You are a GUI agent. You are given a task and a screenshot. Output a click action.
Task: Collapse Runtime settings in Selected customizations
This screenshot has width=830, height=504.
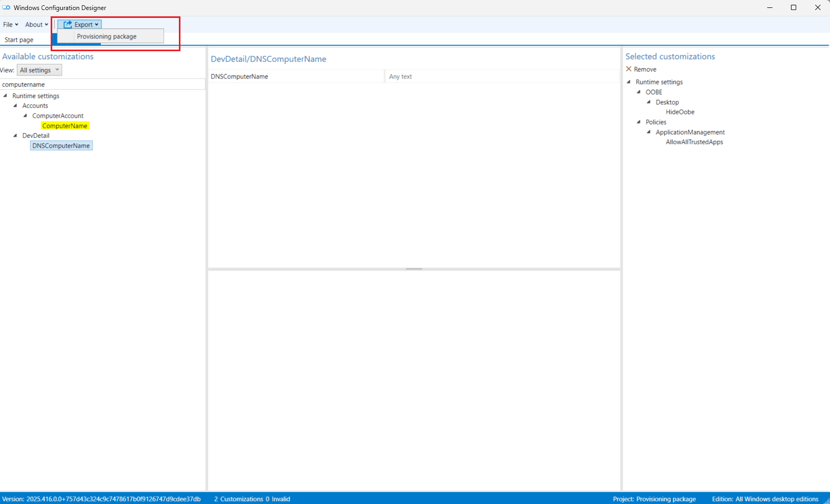pyautogui.click(x=629, y=82)
